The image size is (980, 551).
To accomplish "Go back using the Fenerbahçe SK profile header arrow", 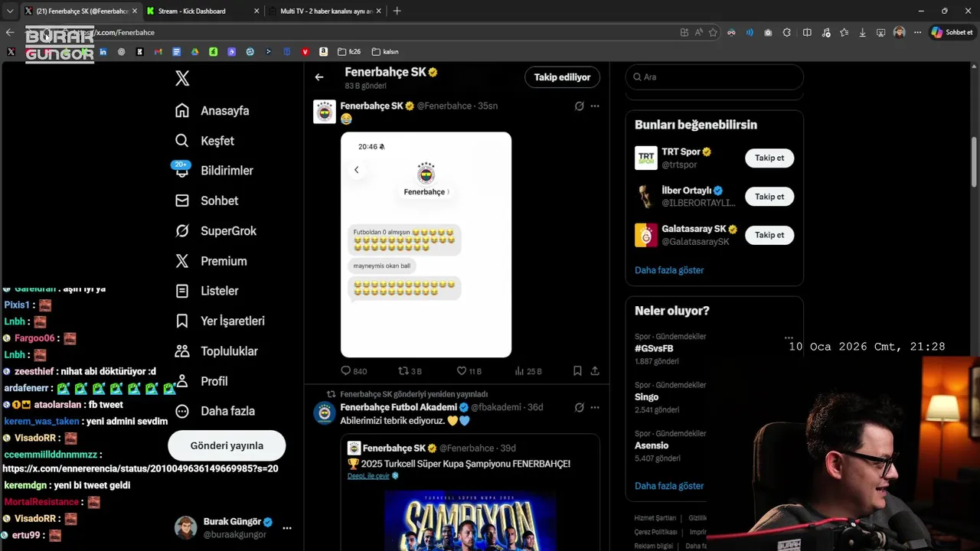I will coord(319,77).
